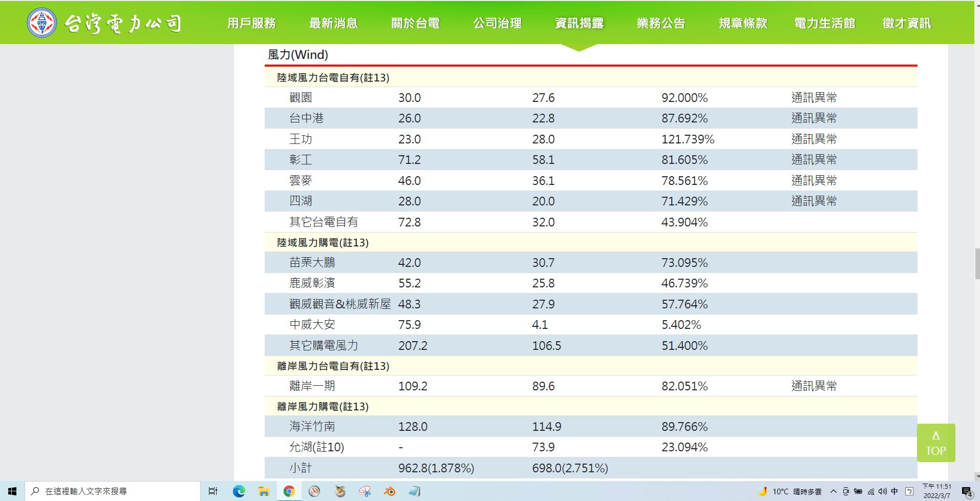
Task: Click the Meet Now camera tray icon
Action: (846, 491)
